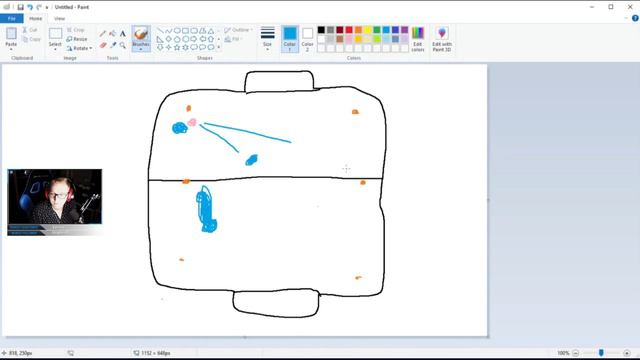The height and width of the screenshot is (360, 640).
Task: Click the Crop button
Action: (76, 30)
